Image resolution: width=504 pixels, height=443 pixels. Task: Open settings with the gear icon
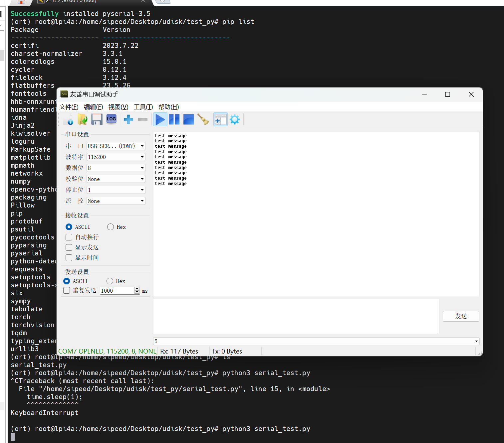coord(235,119)
